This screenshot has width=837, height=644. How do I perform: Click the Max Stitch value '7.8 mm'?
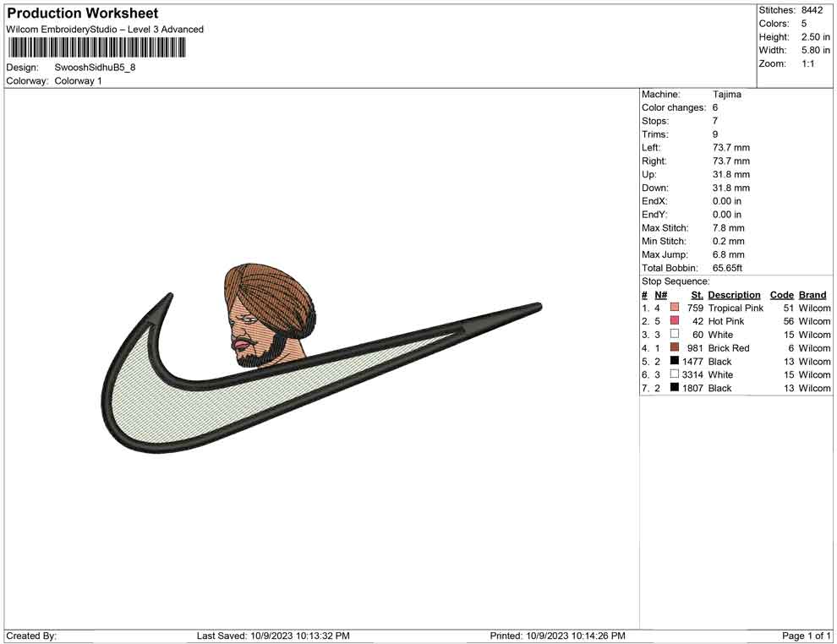pyautogui.click(x=728, y=228)
